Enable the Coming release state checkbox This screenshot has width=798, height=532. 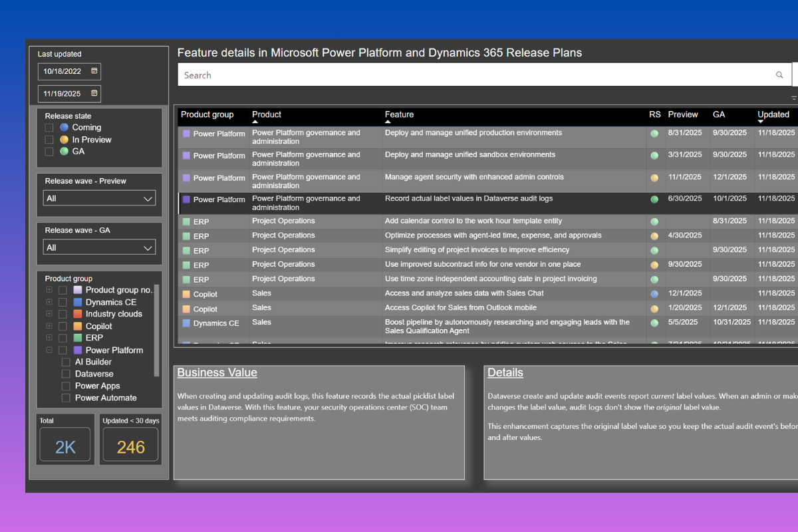(49, 128)
